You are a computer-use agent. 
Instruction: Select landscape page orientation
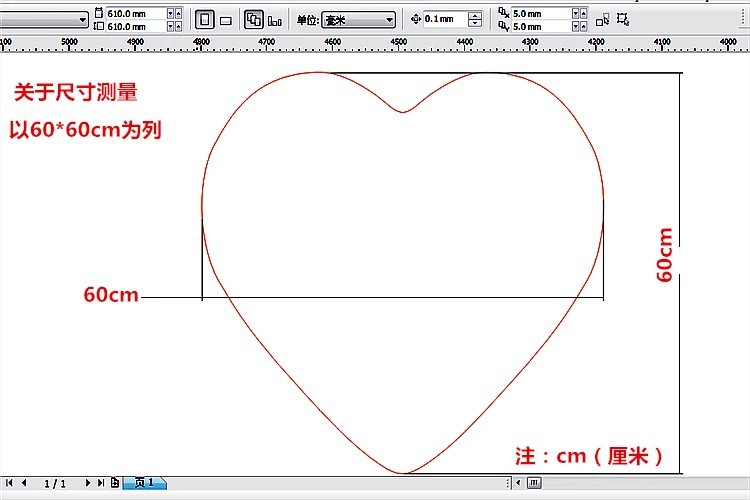(226, 21)
